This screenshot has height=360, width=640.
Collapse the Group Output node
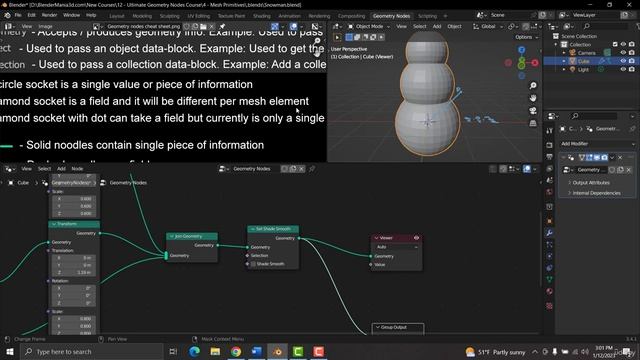[378, 327]
